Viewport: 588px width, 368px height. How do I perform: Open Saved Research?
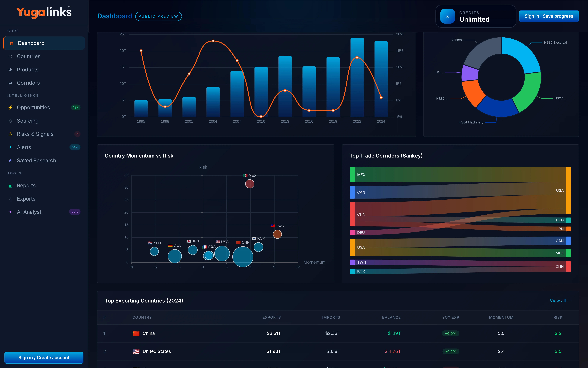pyautogui.click(x=44, y=161)
